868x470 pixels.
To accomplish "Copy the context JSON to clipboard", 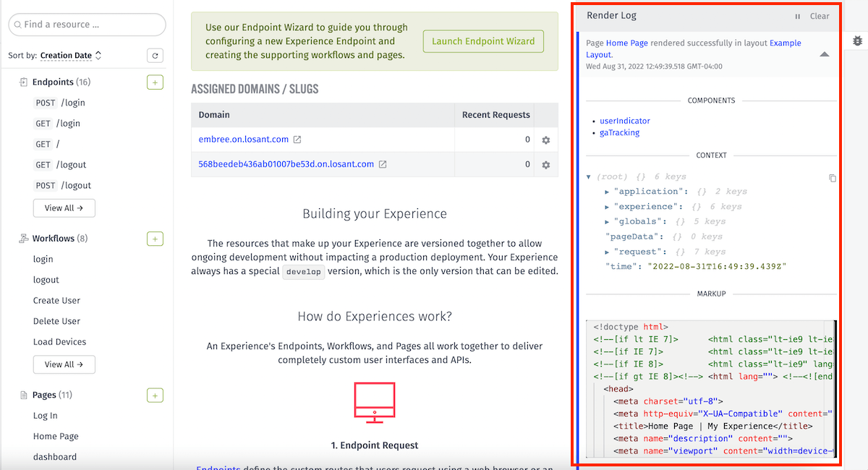I will 833,178.
